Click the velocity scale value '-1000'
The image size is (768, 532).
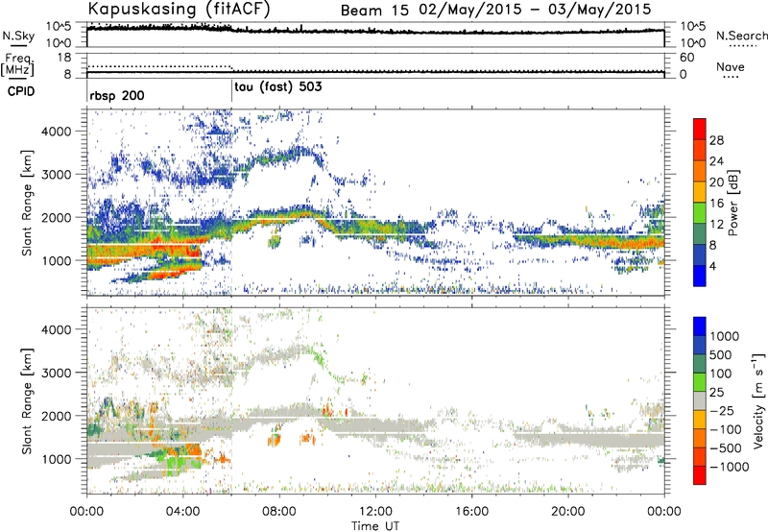729,467
